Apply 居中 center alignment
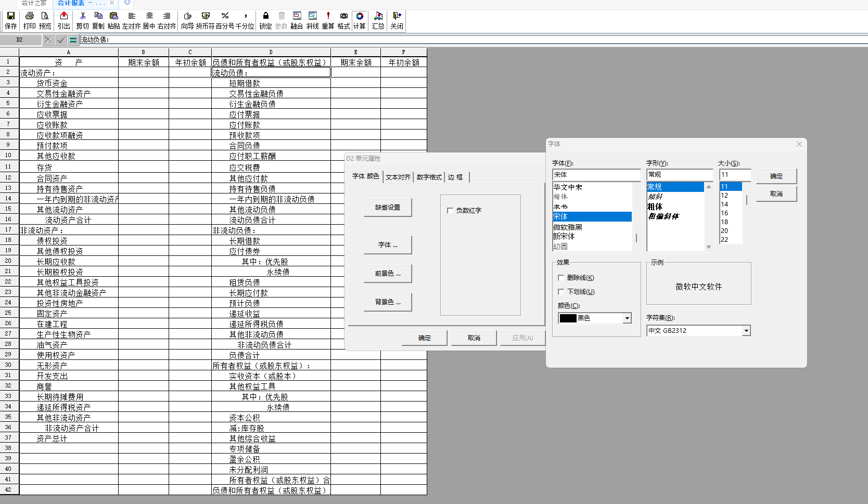The height and width of the screenshot is (504, 868). tap(149, 20)
